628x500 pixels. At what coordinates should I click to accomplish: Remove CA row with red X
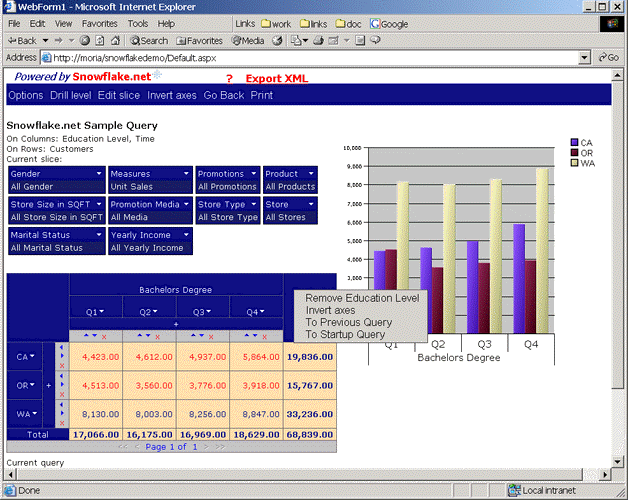click(62, 365)
